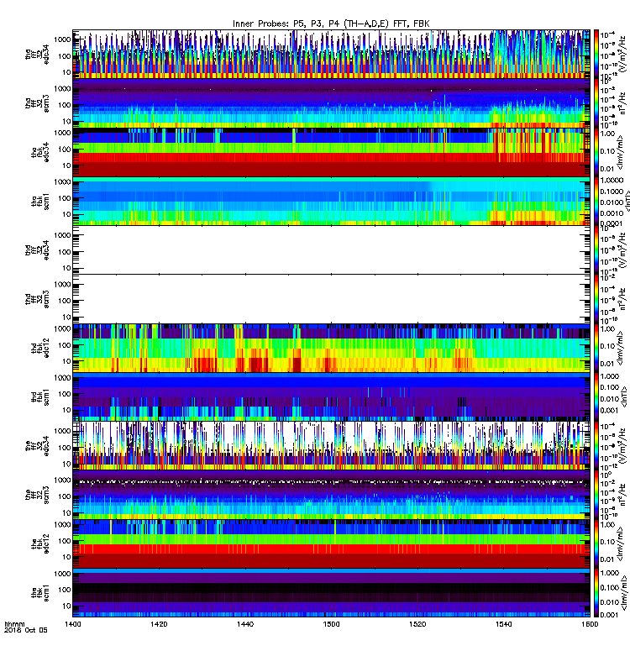
Task: Click the color bar beside the fff scm3 panel
Action: point(596,495)
